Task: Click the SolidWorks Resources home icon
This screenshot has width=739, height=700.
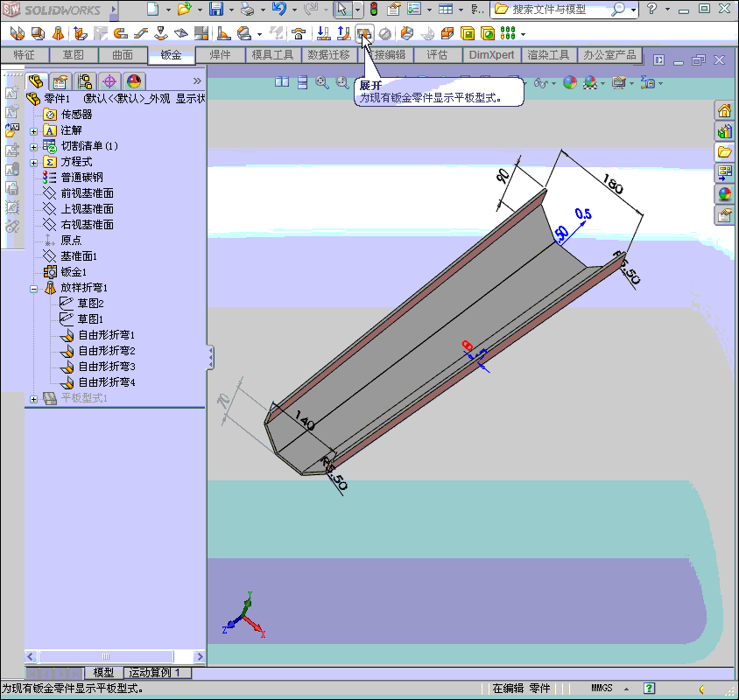Action: (x=724, y=111)
